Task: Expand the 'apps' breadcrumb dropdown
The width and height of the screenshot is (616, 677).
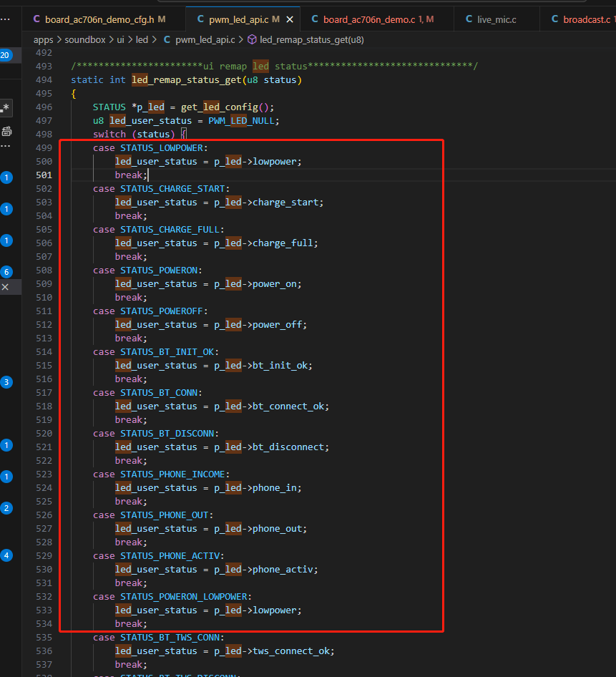Action: click(x=43, y=40)
